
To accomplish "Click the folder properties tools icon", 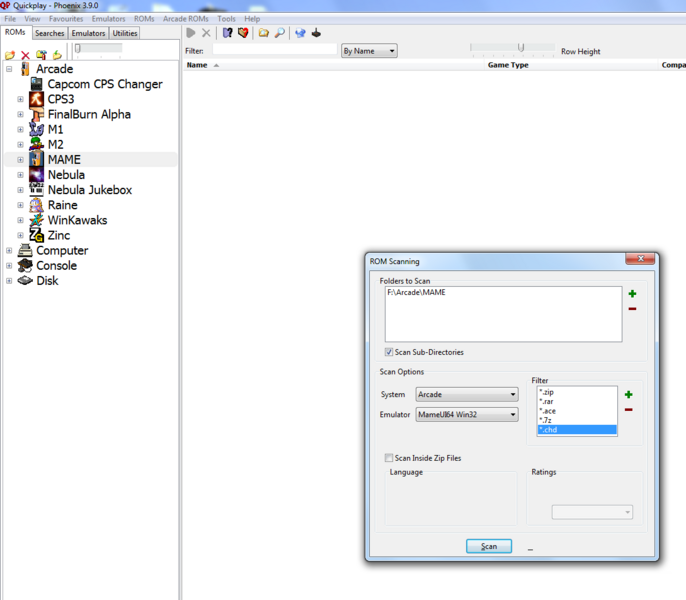I will tap(41, 55).
